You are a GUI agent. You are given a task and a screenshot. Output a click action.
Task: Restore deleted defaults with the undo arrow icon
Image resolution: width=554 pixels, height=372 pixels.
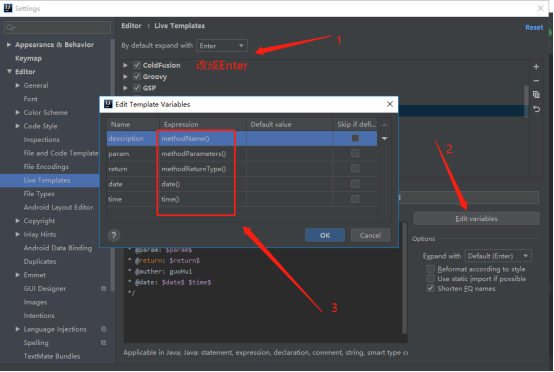[x=536, y=109]
